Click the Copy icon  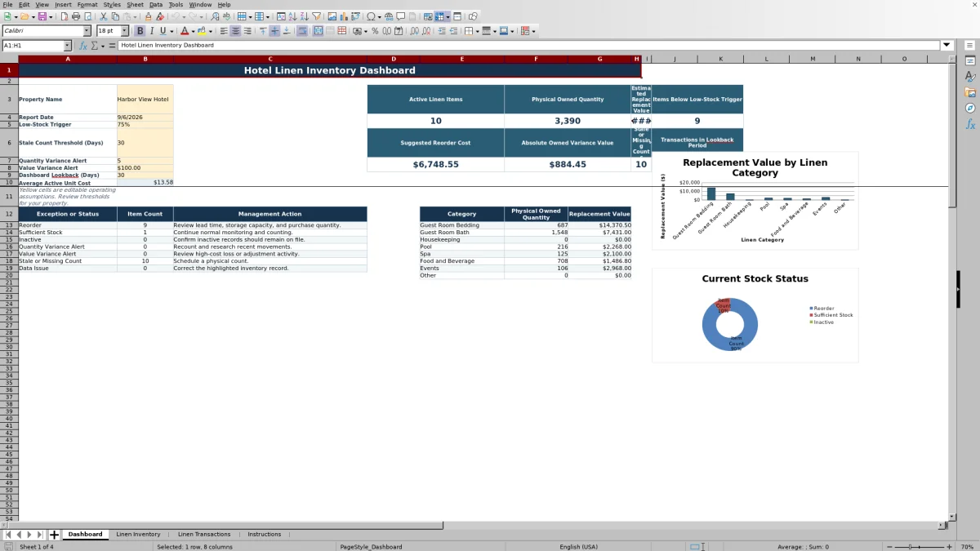click(x=115, y=16)
